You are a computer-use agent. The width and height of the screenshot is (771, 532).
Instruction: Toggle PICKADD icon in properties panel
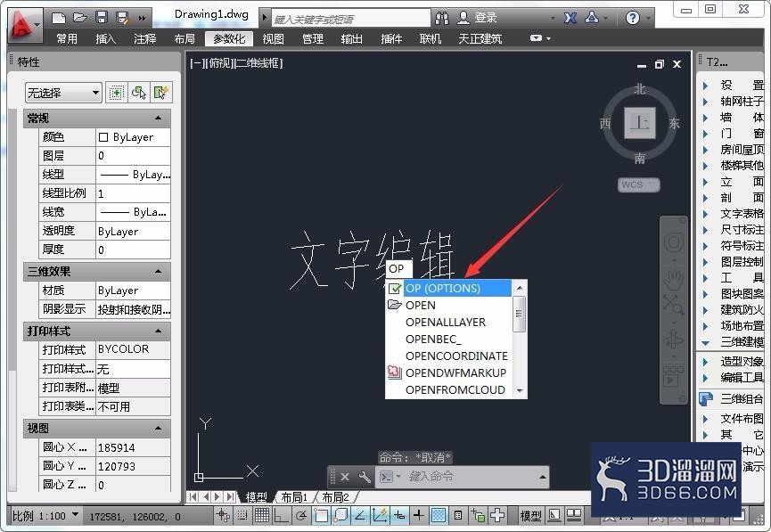tap(116, 93)
